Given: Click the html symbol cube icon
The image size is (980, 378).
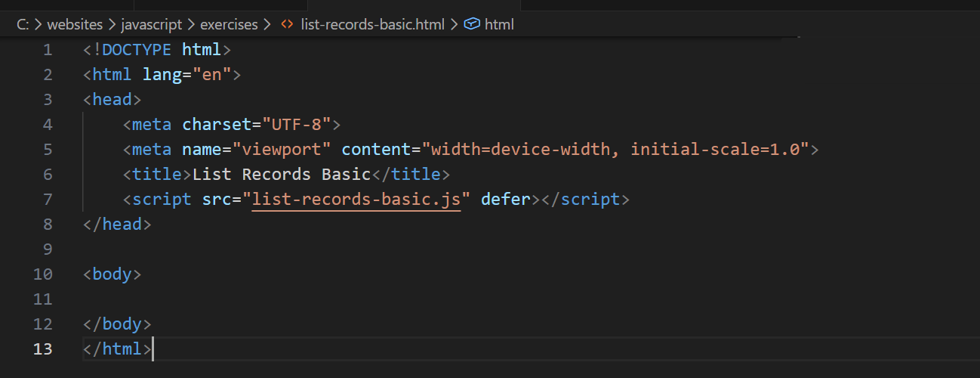Looking at the screenshot, I should 472,24.
